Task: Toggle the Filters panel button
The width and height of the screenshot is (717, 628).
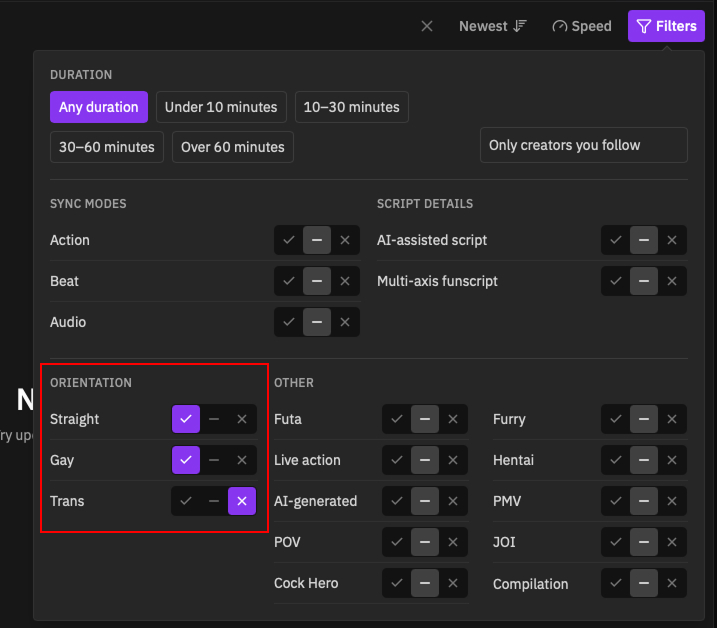Action: 666,26
